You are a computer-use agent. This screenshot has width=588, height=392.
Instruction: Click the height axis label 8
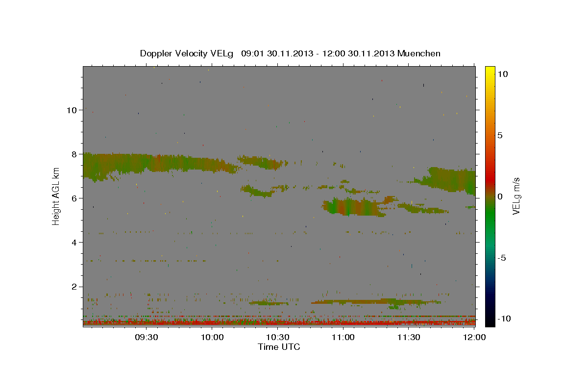coord(74,154)
